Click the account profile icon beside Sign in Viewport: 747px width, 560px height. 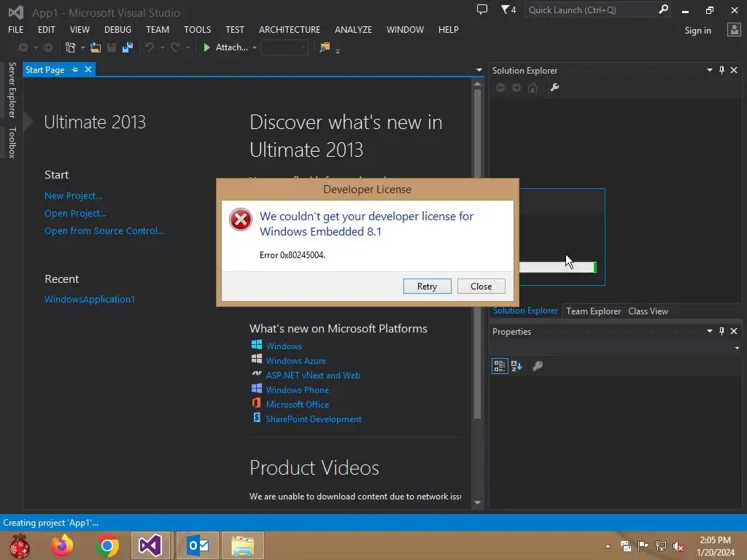pyautogui.click(x=734, y=30)
